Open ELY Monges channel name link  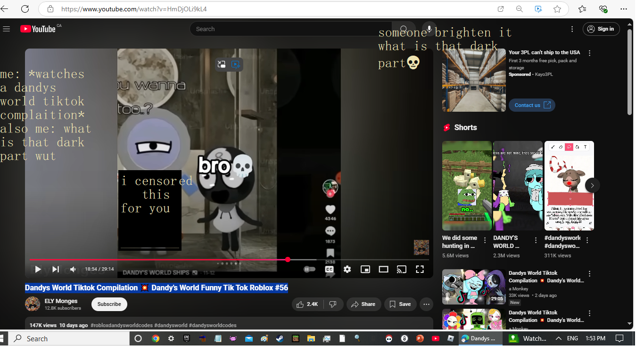[61, 301]
